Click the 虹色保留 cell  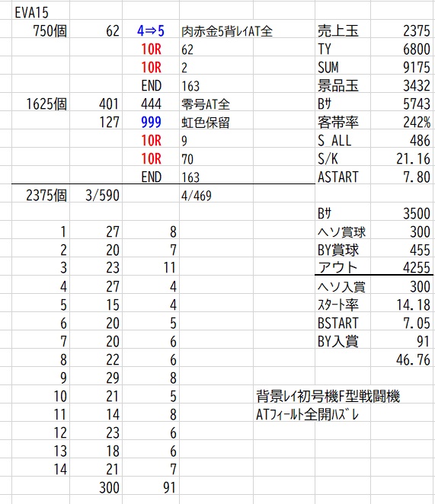[x=216, y=122]
